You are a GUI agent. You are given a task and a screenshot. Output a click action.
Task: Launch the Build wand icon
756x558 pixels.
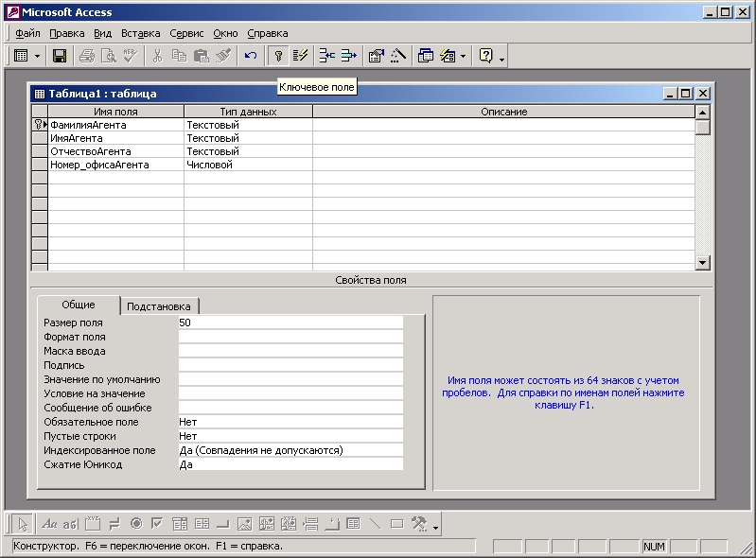[x=398, y=56]
